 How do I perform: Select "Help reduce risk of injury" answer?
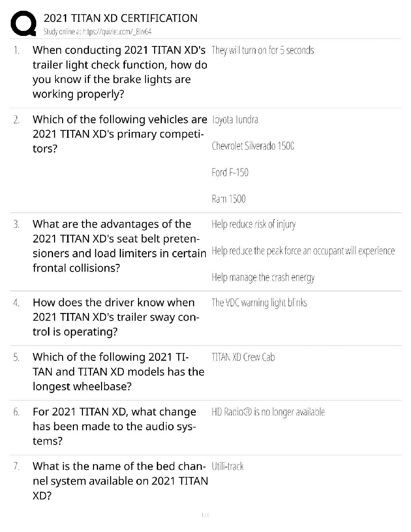(254, 224)
